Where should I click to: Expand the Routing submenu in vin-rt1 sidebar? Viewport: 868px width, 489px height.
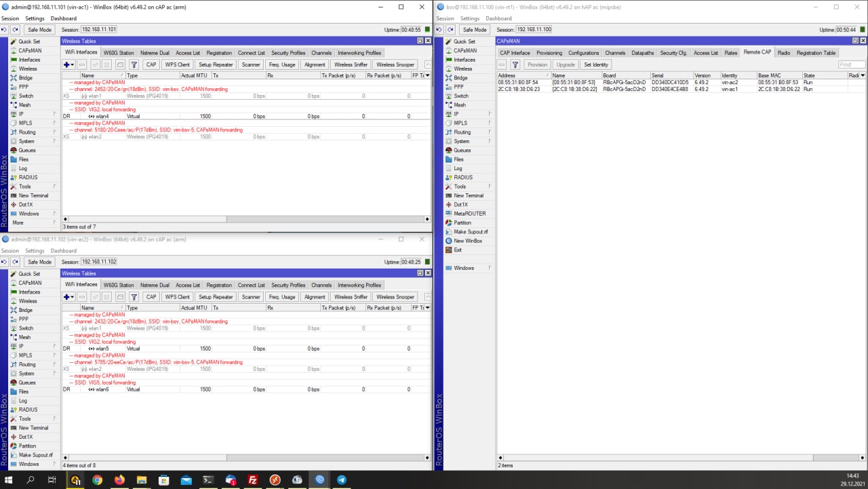pos(490,132)
